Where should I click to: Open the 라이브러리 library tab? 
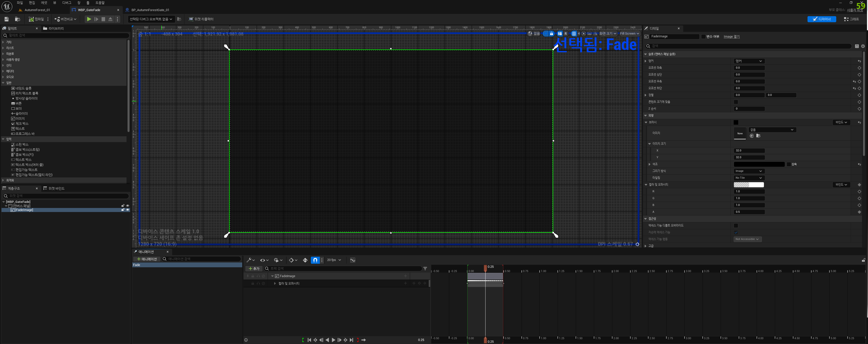54,28
